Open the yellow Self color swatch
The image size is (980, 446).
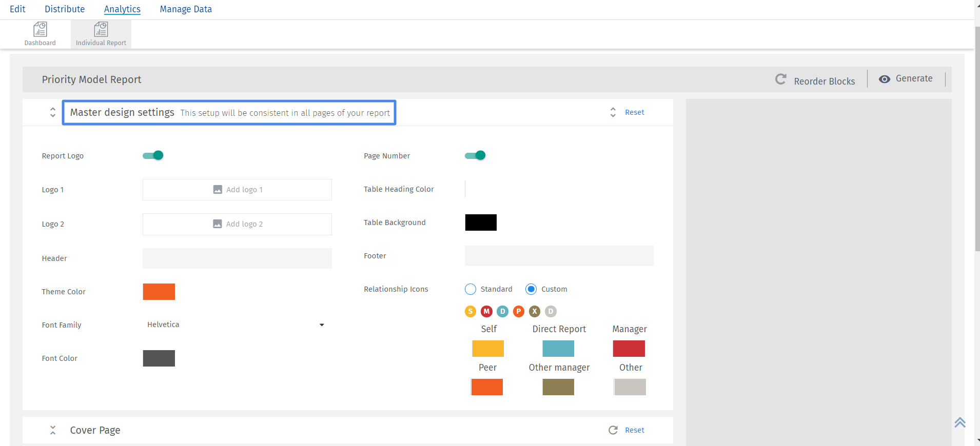(x=488, y=349)
